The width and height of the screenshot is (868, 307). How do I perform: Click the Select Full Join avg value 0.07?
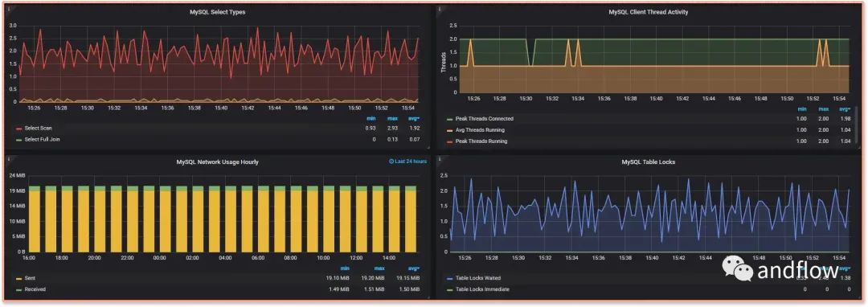pyautogui.click(x=414, y=139)
